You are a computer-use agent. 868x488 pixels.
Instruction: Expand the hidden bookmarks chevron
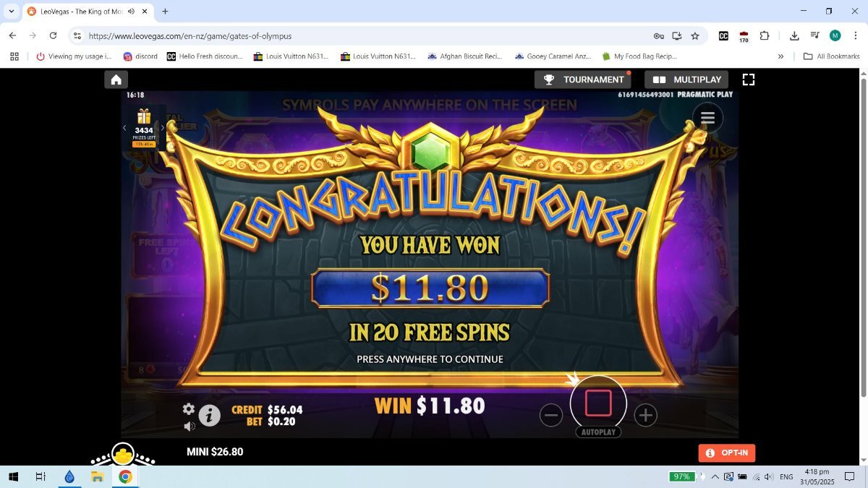(x=780, y=56)
